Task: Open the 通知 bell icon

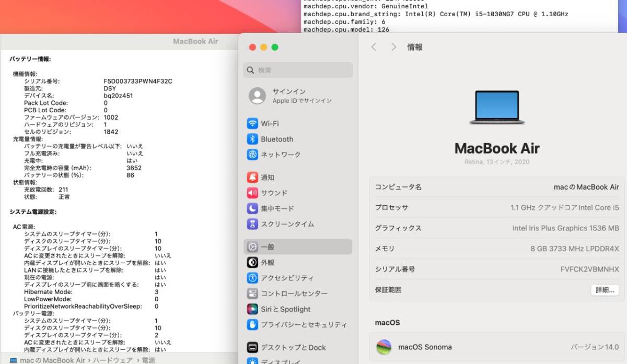Action: pos(253,178)
